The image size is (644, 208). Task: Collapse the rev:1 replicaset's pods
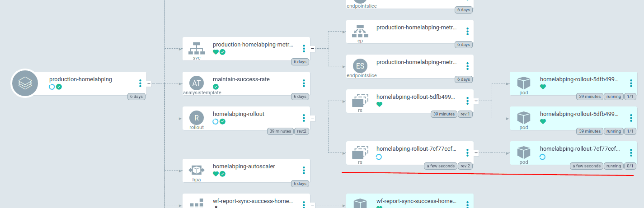point(476,101)
